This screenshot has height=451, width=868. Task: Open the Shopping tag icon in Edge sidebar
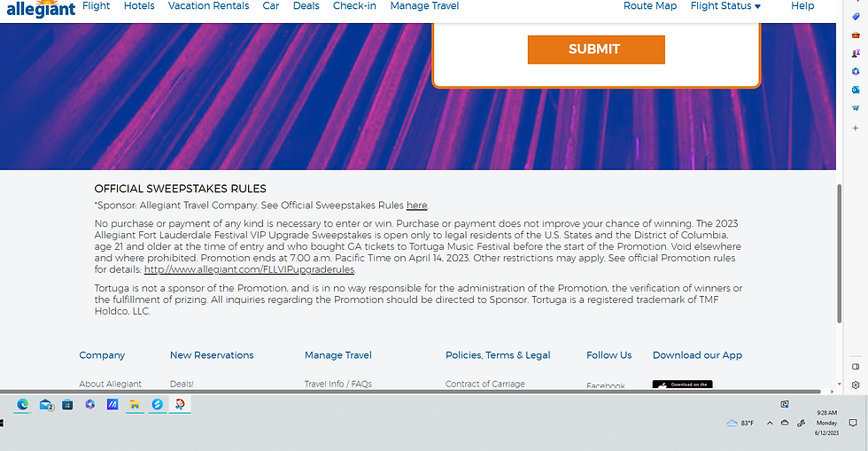coord(856,17)
